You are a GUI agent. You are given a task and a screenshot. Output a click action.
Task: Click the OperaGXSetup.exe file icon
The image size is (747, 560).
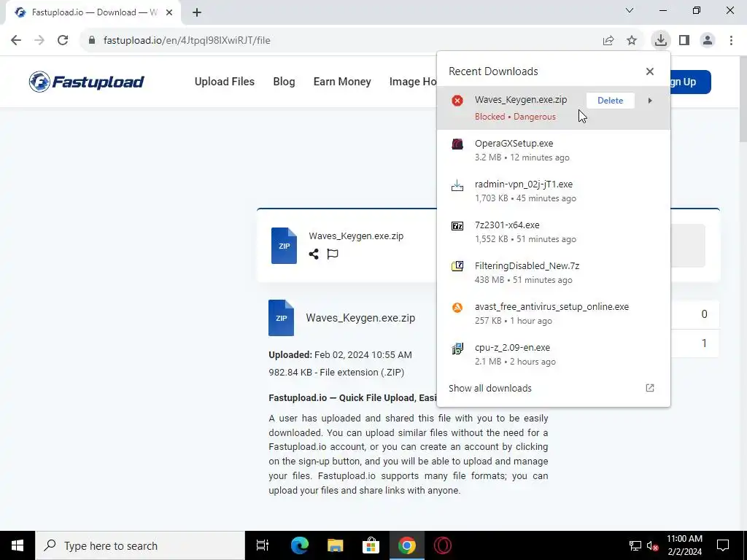[457, 144]
